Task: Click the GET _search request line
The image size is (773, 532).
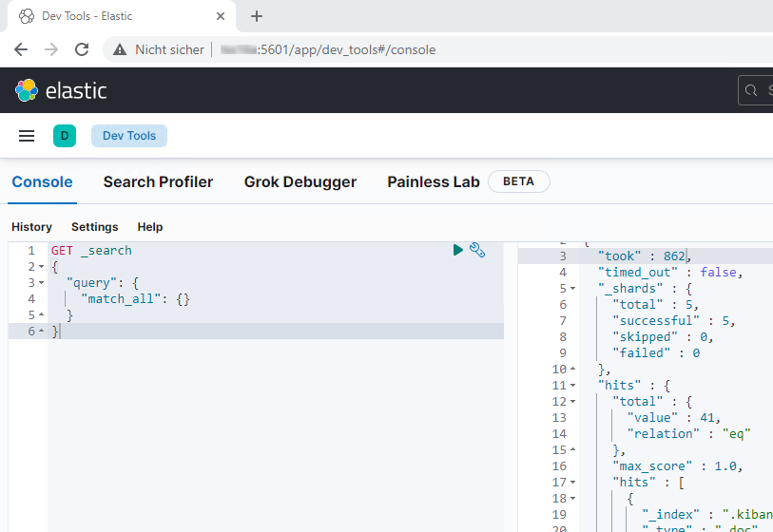Action: click(x=91, y=250)
